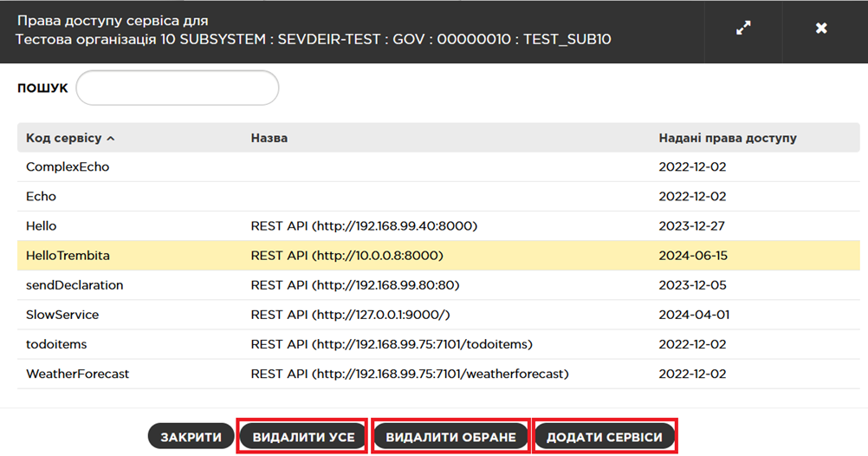
Task: Select the SlowService service row
Action: [x=62, y=315]
